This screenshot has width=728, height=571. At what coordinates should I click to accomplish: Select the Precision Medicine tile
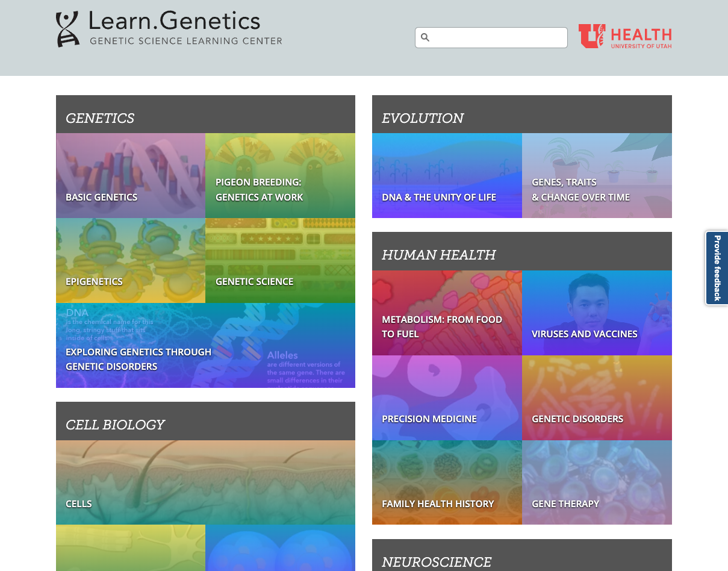click(447, 398)
